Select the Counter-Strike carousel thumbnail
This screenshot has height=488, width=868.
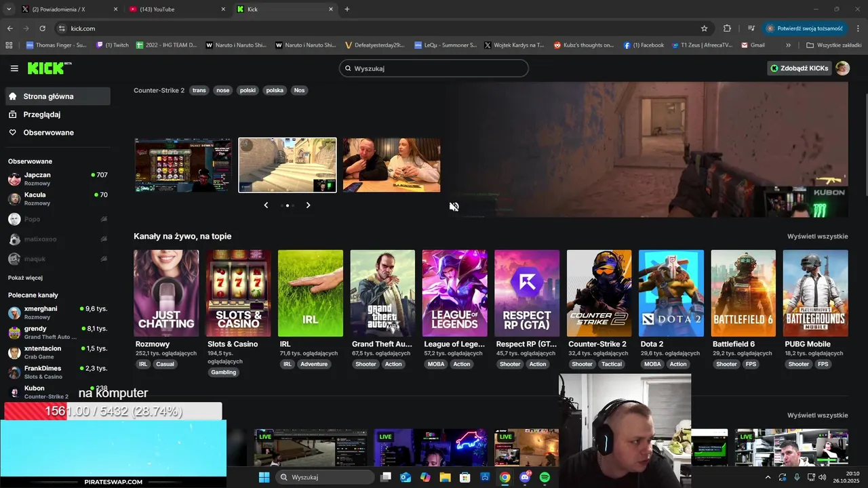(288, 165)
